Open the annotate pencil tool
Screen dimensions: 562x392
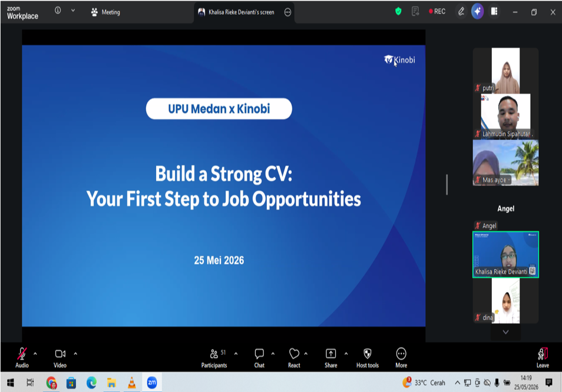click(x=461, y=11)
